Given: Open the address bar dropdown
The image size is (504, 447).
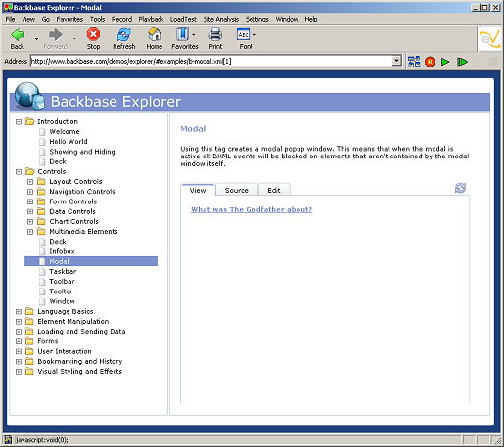Looking at the screenshot, I should pos(396,61).
